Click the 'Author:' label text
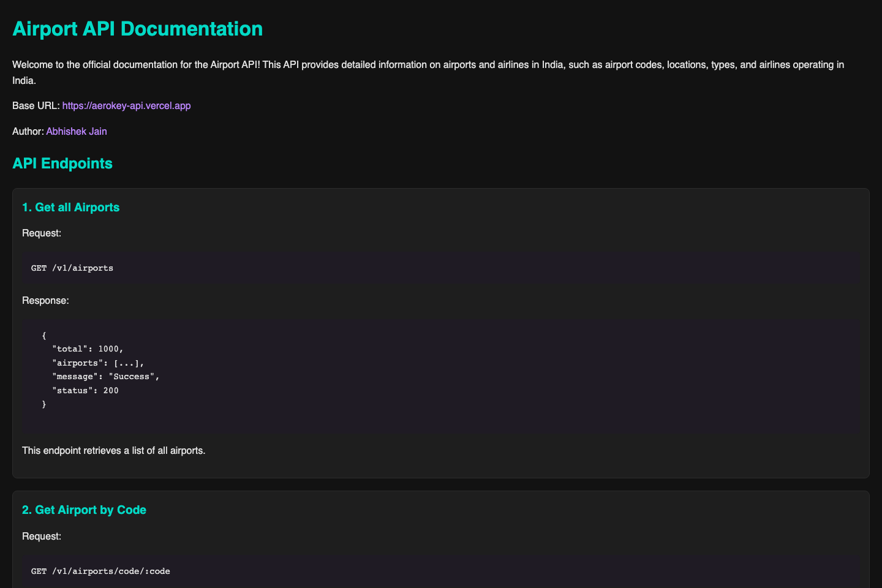Viewport: 882px width, 588px height. pos(28,132)
